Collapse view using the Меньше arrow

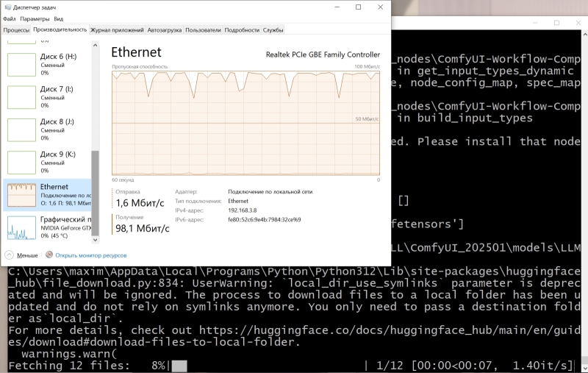[x=9, y=255]
